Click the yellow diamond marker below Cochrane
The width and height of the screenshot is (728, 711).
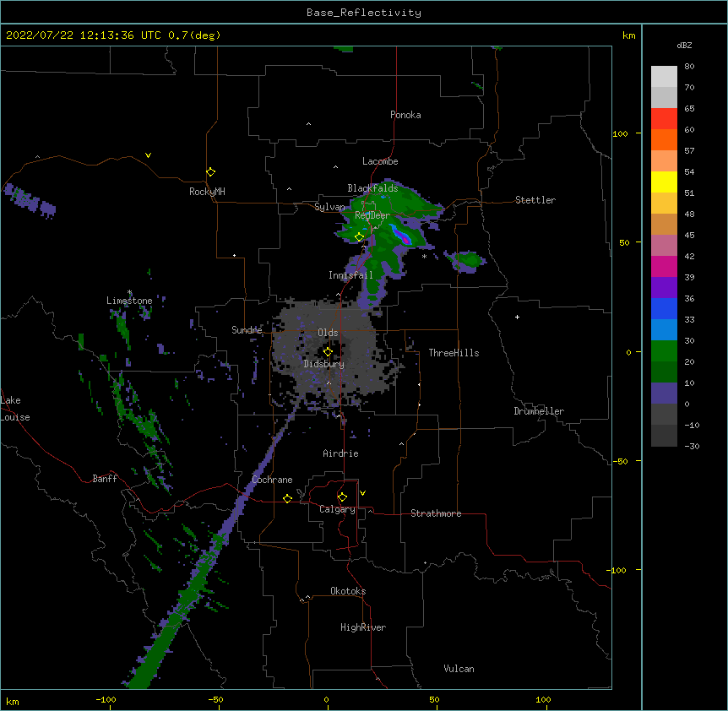287,498
